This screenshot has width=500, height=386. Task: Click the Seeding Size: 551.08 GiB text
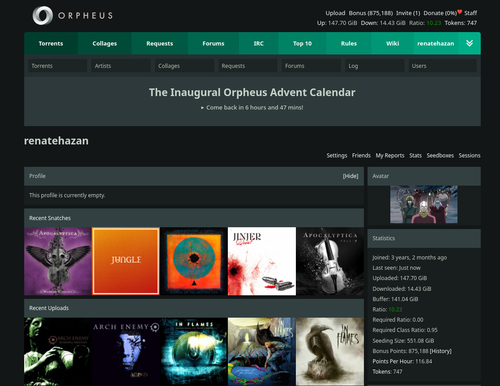coord(403,341)
